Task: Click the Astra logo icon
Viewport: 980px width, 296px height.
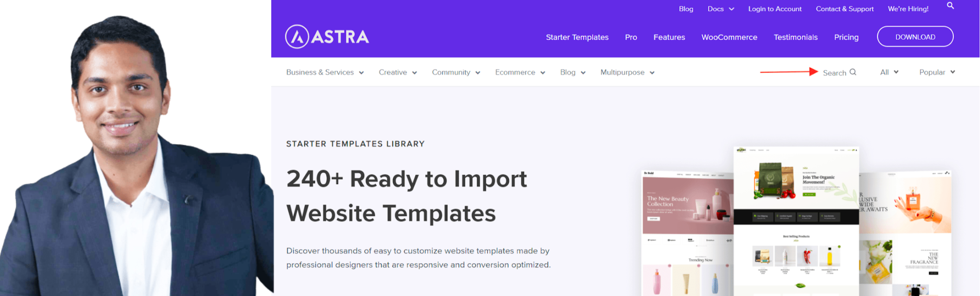Action: 297,37
